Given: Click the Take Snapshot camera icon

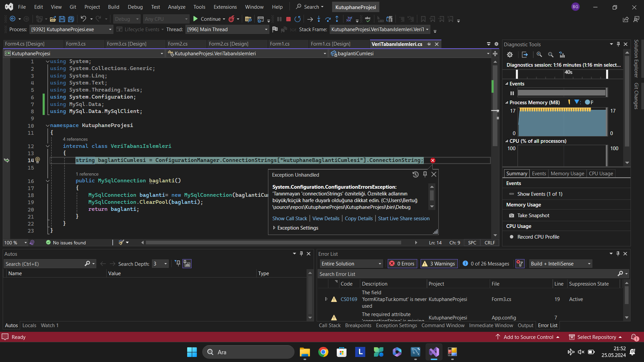Looking at the screenshot, I should pos(512,216).
